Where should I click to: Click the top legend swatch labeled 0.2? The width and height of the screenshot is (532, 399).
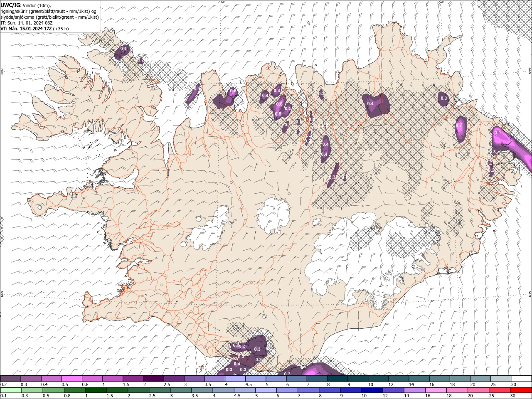click(x=11, y=379)
